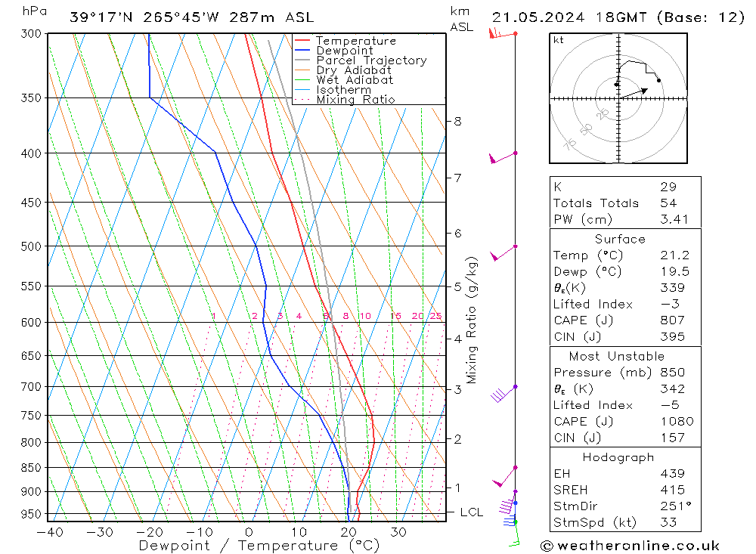Click the 8 km altitude axis label
756x554 pixels.
pos(457,122)
